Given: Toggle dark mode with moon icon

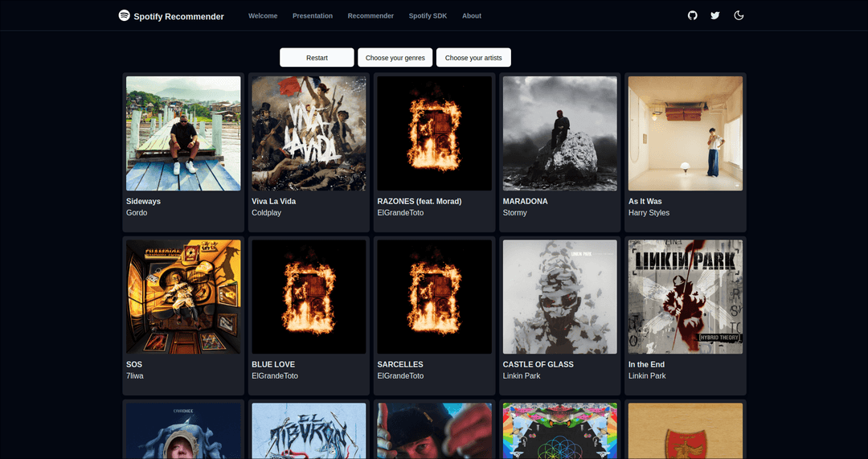Looking at the screenshot, I should [739, 15].
